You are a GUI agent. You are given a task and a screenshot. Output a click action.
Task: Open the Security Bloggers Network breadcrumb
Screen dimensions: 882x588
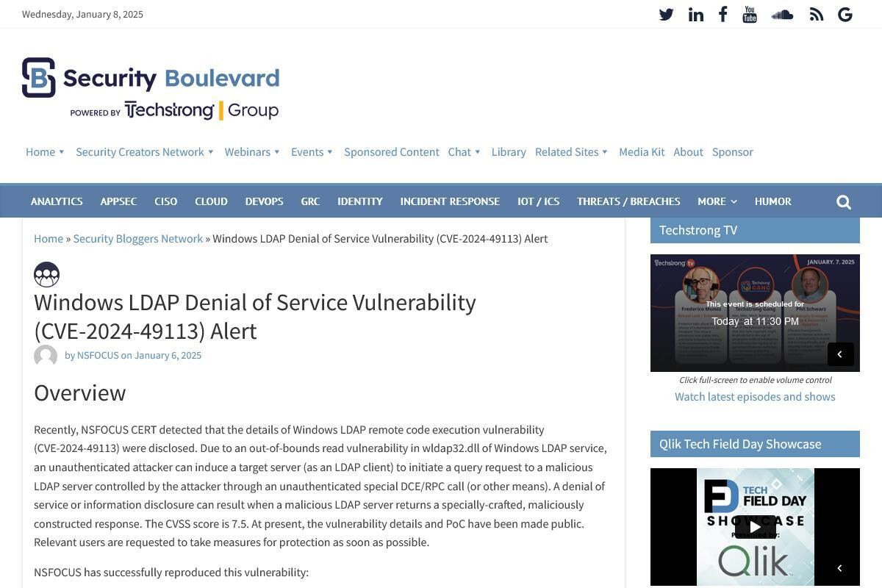(x=137, y=239)
